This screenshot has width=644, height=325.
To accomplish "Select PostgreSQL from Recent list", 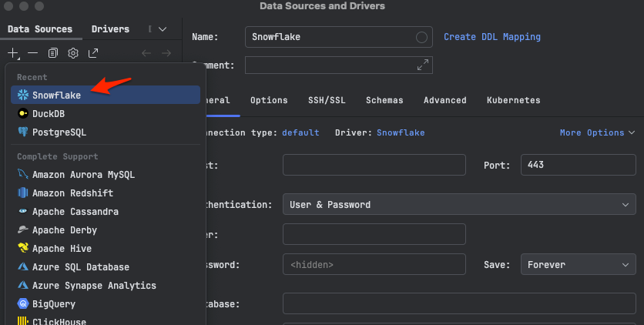I will [x=106, y=132].
